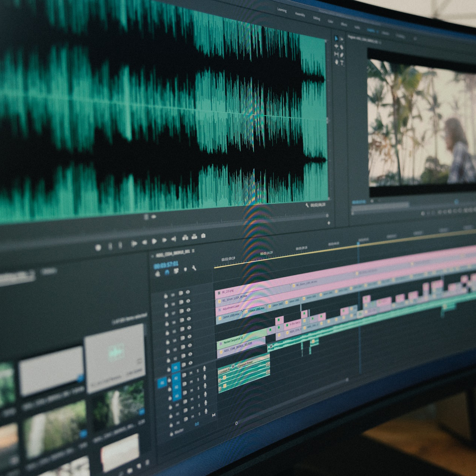Add a marker in the Source monitor
The image size is (476, 476).
(x=98, y=247)
